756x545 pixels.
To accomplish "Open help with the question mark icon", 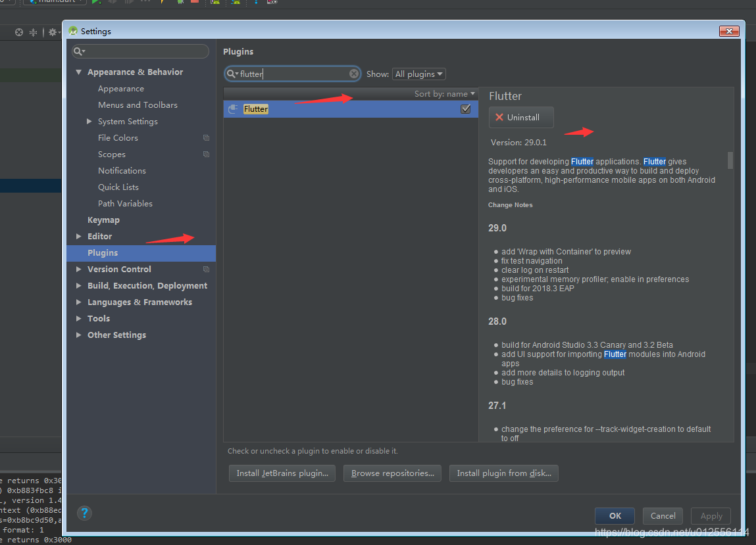I will pos(84,513).
